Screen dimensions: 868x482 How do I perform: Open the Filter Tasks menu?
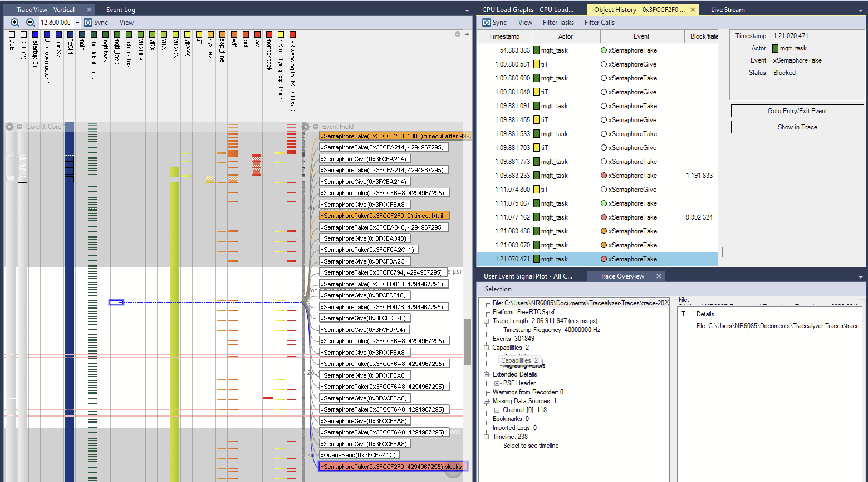558,23
